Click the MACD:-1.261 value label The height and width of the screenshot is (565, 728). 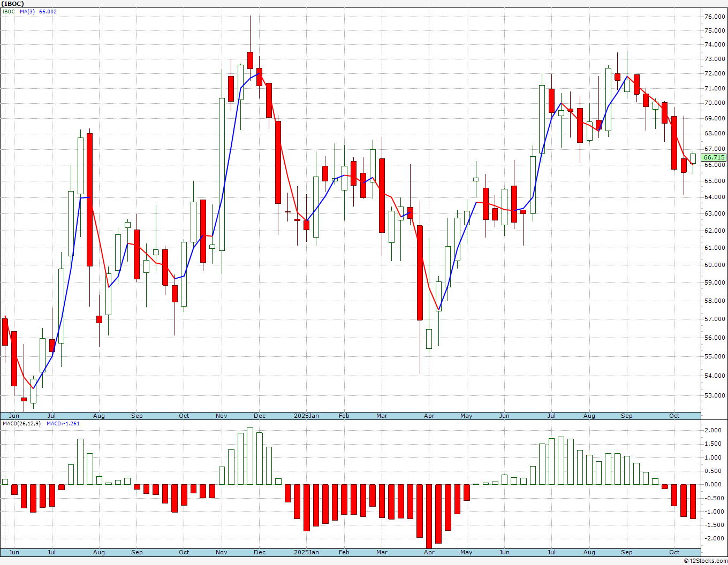tap(63, 424)
